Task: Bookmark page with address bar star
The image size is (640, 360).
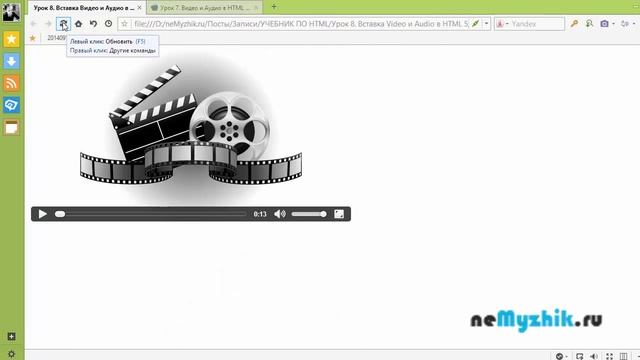Action: [x=124, y=24]
